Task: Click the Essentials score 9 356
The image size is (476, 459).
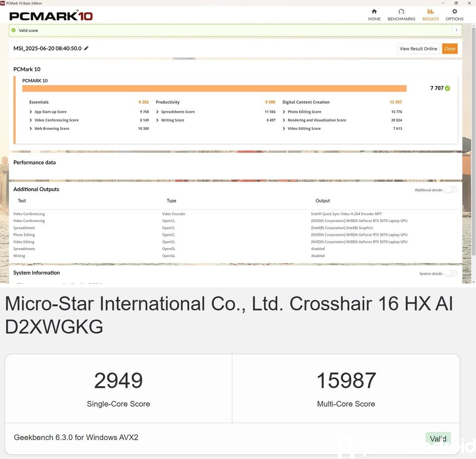Action: 144,102
